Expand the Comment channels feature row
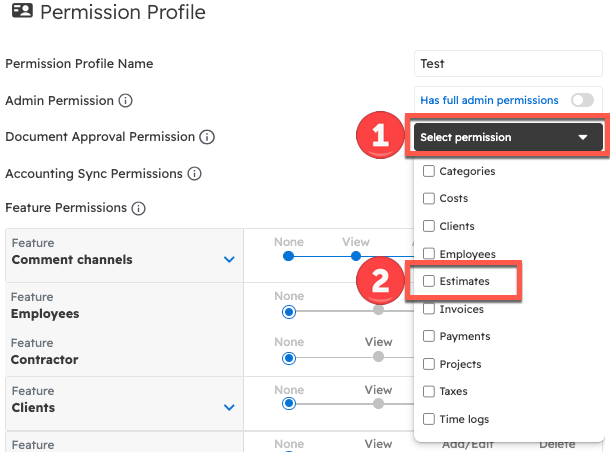610x452 pixels. [229, 260]
